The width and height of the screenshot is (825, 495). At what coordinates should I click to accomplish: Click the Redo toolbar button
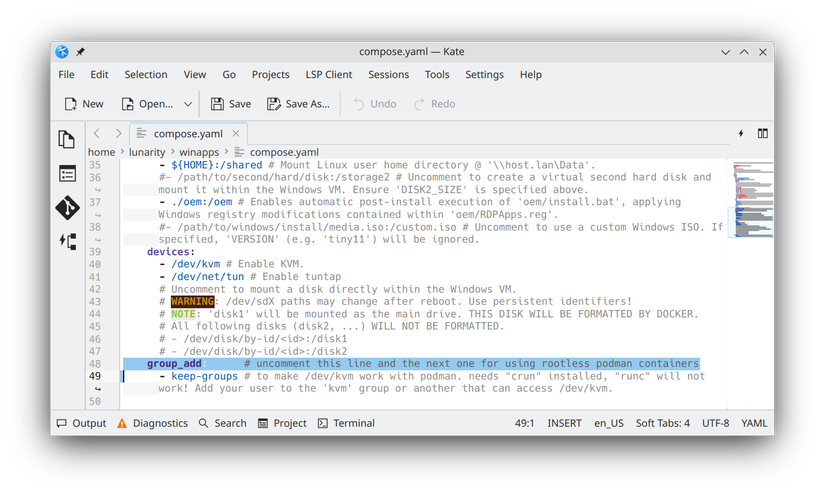coord(435,104)
